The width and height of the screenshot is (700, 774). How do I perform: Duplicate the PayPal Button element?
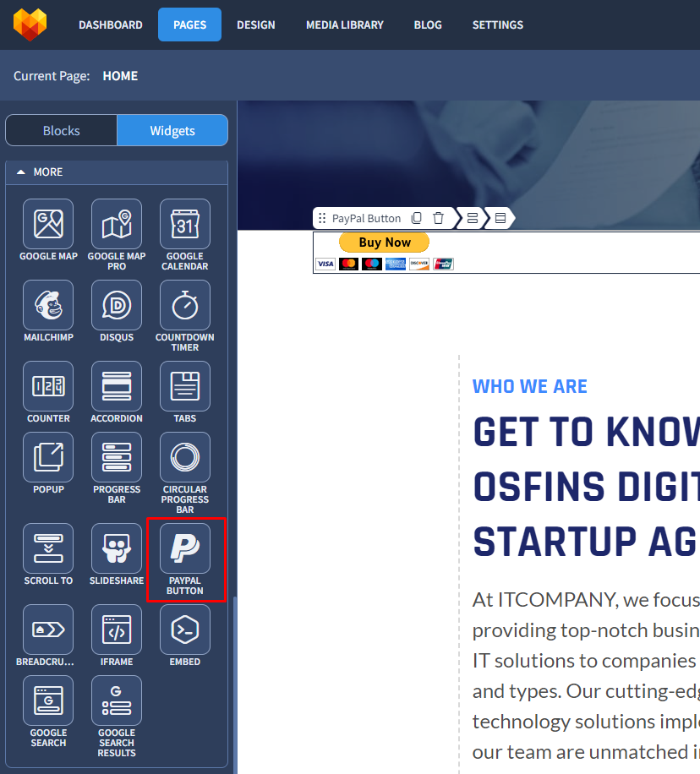[x=417, y=218]
